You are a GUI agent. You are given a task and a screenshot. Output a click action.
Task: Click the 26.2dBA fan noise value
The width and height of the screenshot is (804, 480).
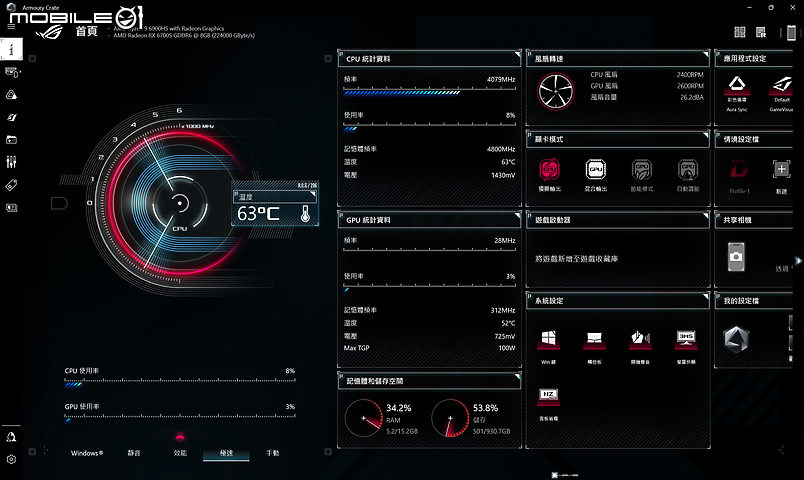point(692,97)
